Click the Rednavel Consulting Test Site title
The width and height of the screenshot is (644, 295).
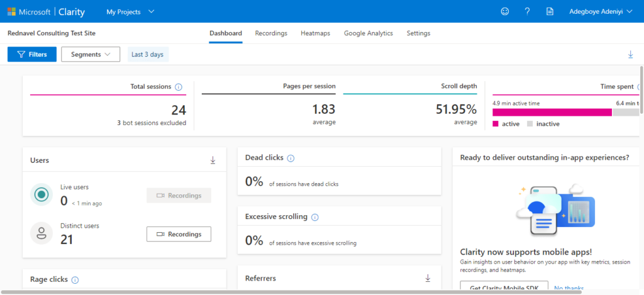[52, 33]
